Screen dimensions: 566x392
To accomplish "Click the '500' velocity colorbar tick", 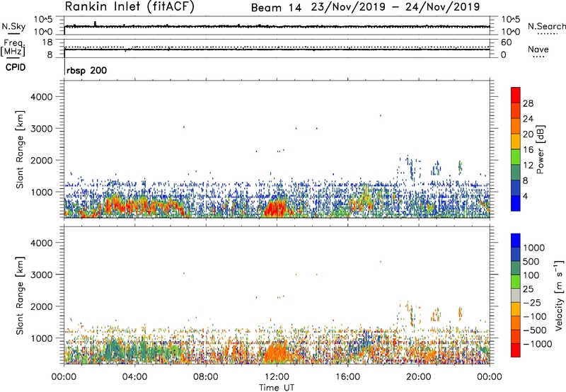I will click(x=531, y=261).
